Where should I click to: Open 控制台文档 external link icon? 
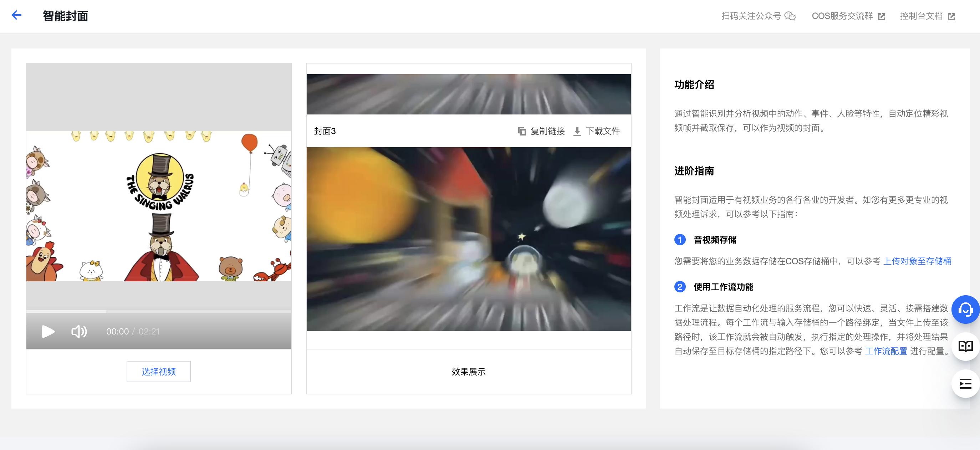click(x=951, y=16)
